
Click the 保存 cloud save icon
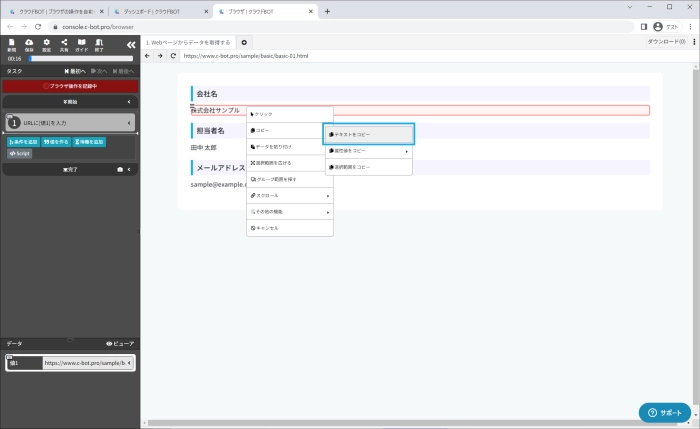point(29,44)
